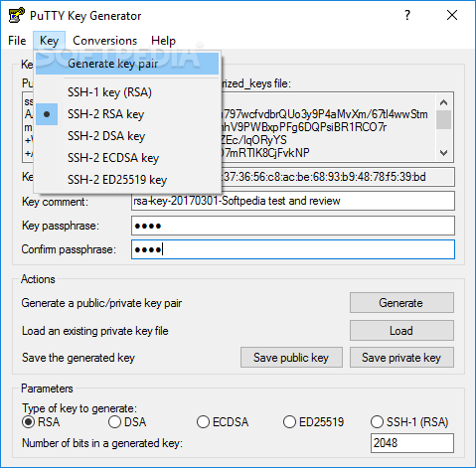The image size is (476, 468).
Task: Collapse the Key menu
Action: coord(49,41)
